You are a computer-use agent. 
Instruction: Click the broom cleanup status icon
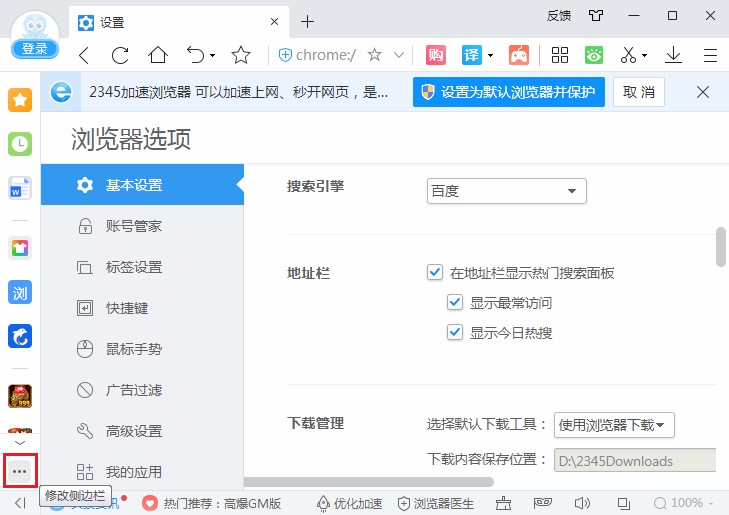503,503
